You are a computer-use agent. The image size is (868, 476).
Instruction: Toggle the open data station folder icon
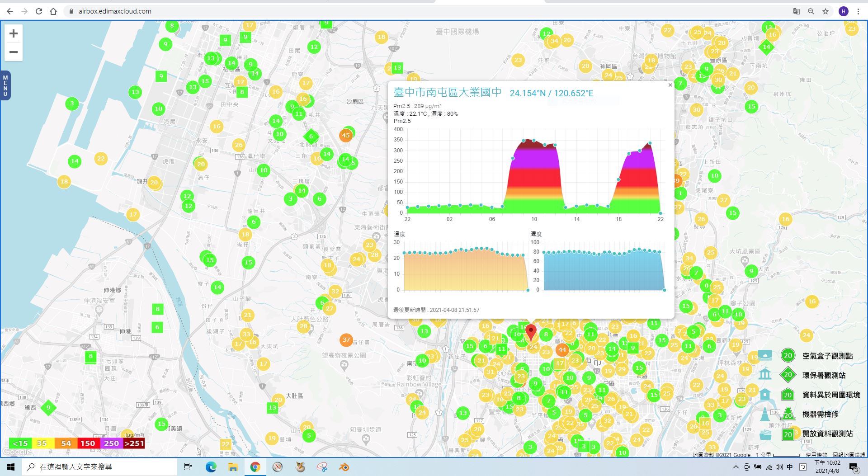click(765, 434)
